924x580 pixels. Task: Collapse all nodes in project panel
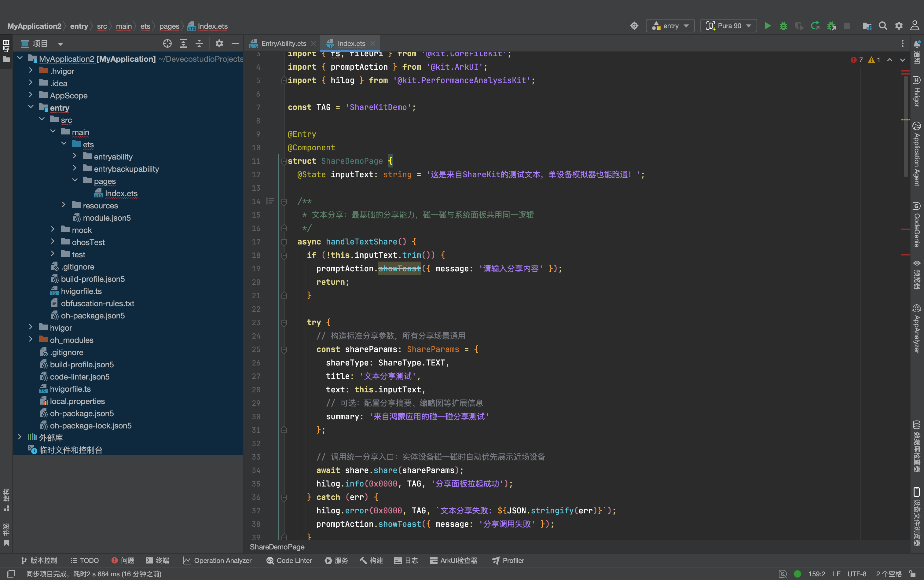point(199,43)
